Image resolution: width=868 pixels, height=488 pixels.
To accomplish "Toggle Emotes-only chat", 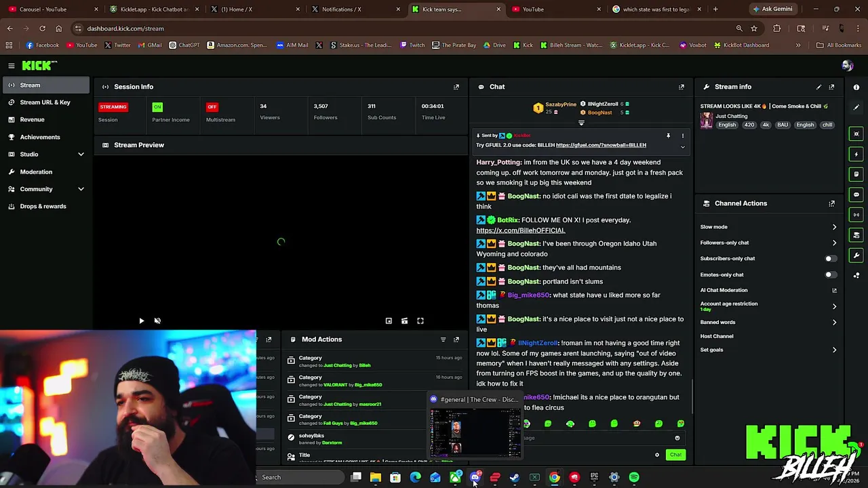I will (x=831, y=275).
